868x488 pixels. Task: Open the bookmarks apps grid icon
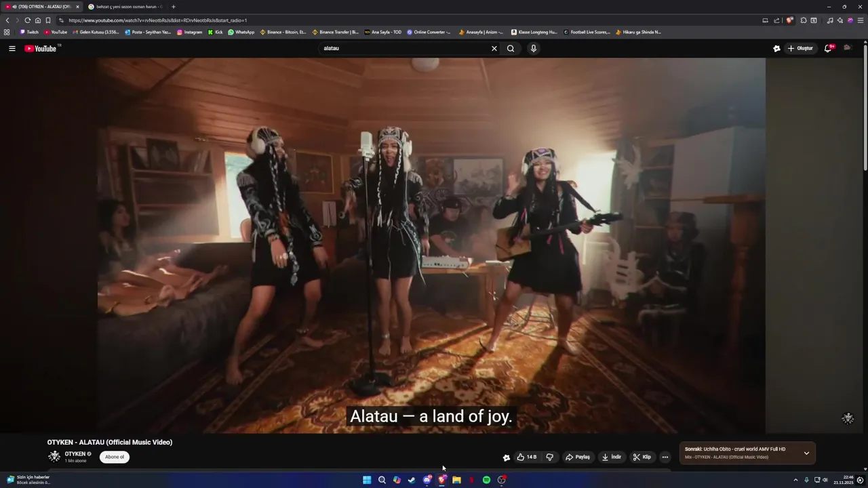click(x=7, y=32)
